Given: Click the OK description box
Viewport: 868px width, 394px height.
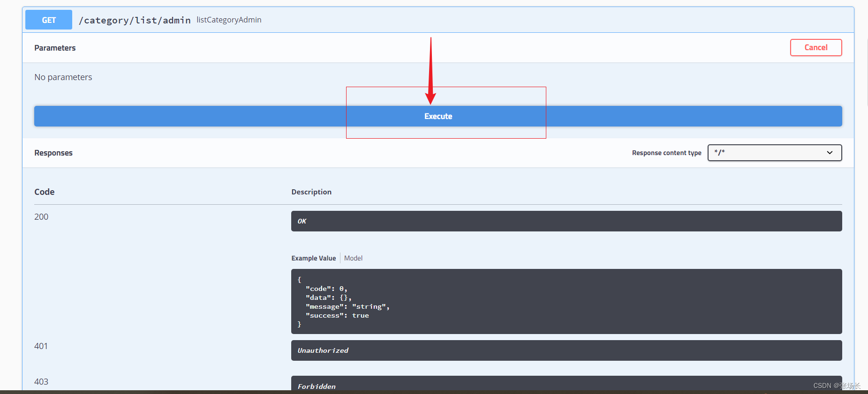Looking at the screenshot, I should coord(566,221).
